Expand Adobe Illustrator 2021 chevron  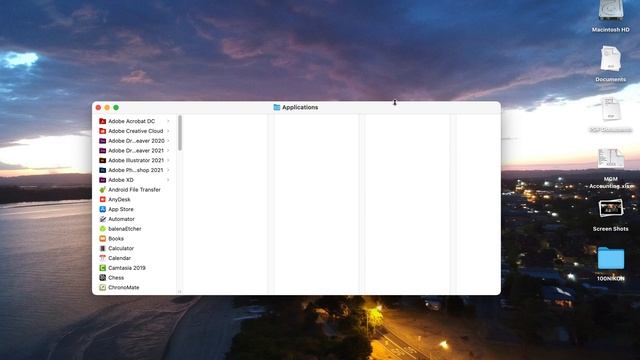pyautogui.click(x=168, y=160)
